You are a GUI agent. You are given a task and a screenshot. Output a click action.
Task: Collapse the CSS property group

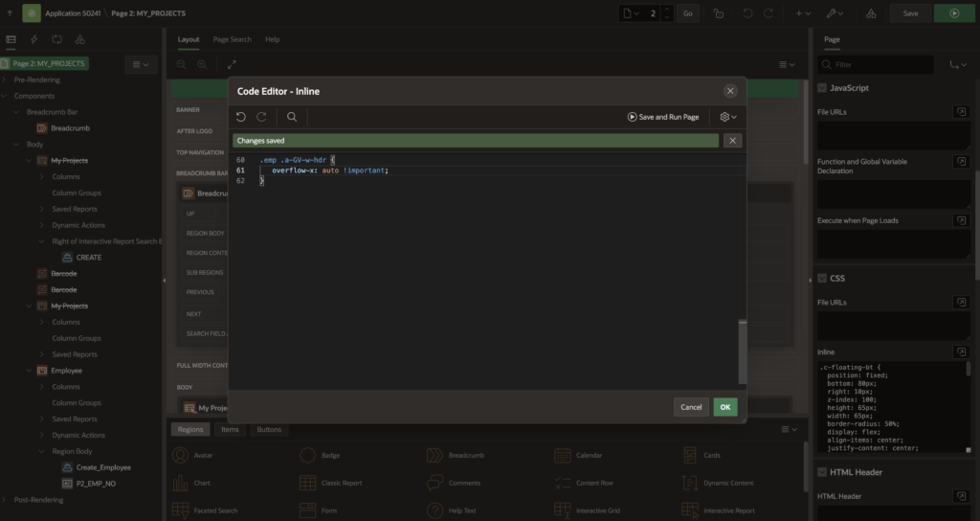(822, 279)
